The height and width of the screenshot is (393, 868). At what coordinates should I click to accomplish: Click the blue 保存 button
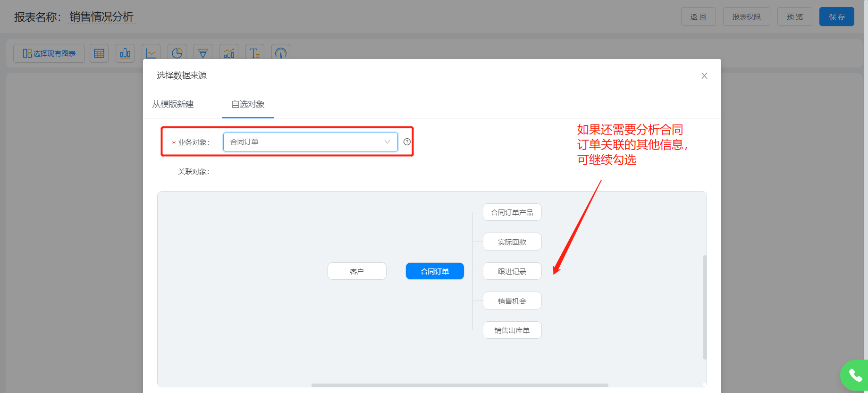coord(837,17)
